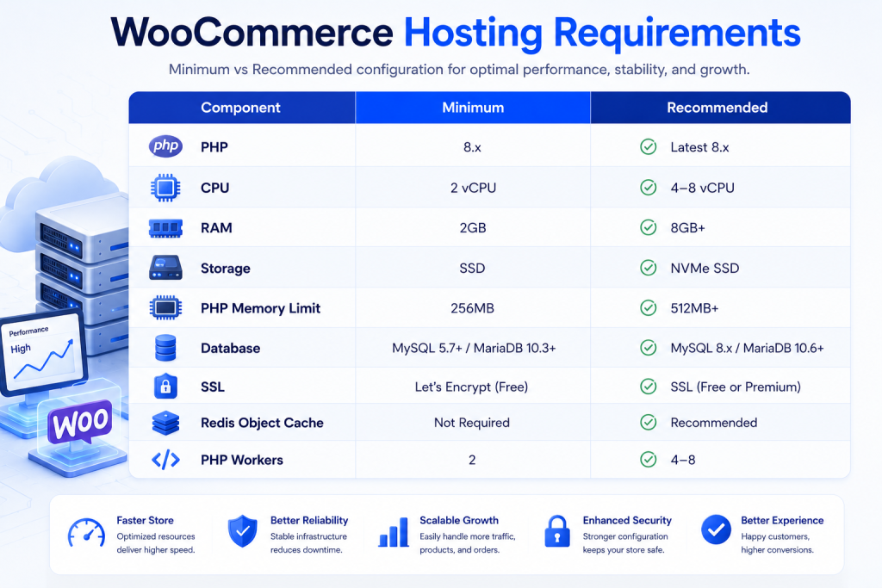882x588 pixels.
Task: Click the 'MySQL 5.7+ / MariaDB 10.3+' cell
Action: click(x=474, y=348)
